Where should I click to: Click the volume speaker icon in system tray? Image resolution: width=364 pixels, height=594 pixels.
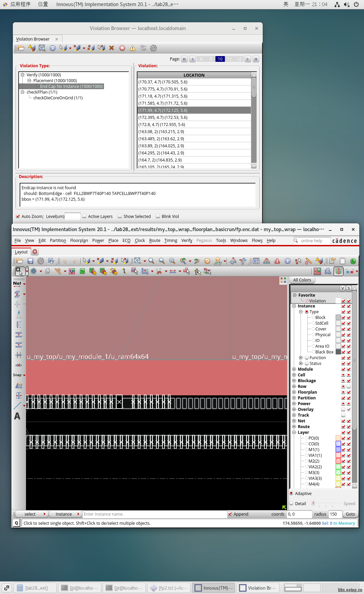[347, 4]
